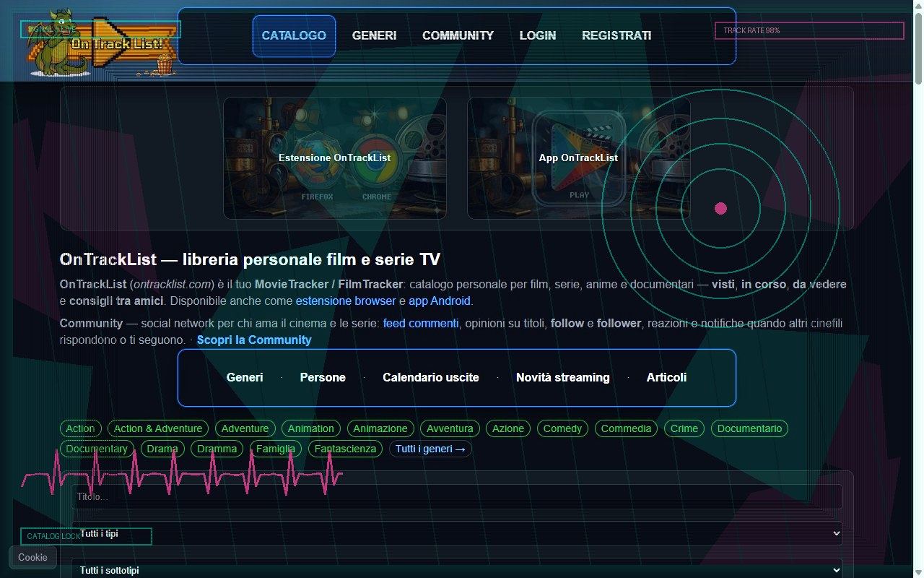Open the Estensione OnTrackList card
The height and width of the screenshot is (578, 924).
coord(335,158)
